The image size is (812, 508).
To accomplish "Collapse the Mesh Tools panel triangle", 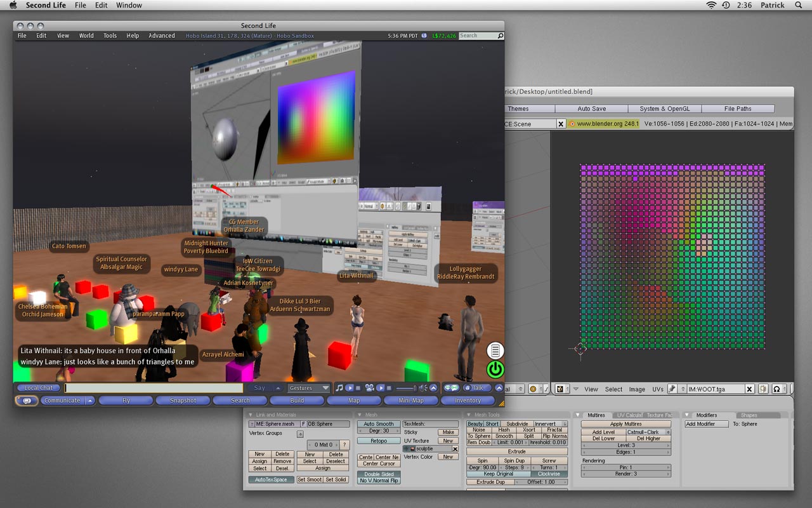I will pos(469,415).
